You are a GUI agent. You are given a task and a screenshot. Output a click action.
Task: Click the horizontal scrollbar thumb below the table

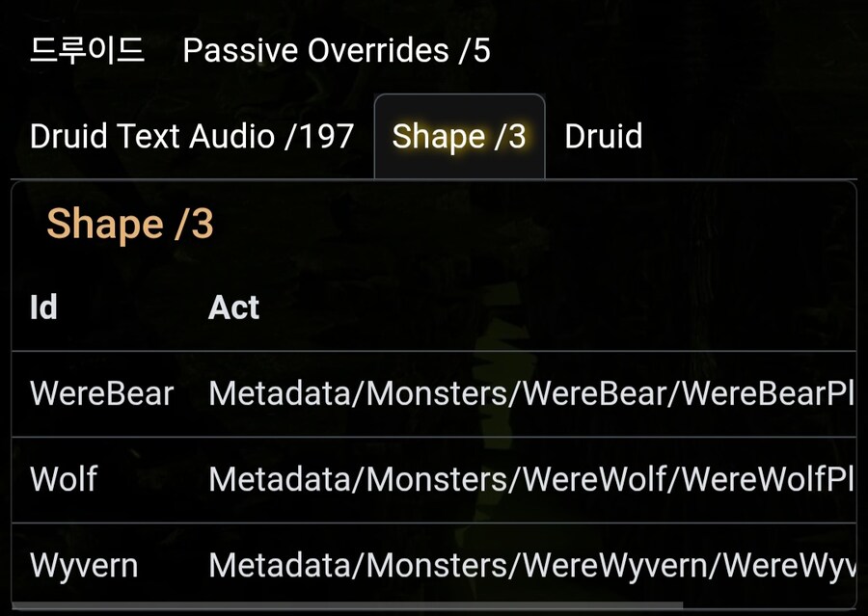click(347, 606)
